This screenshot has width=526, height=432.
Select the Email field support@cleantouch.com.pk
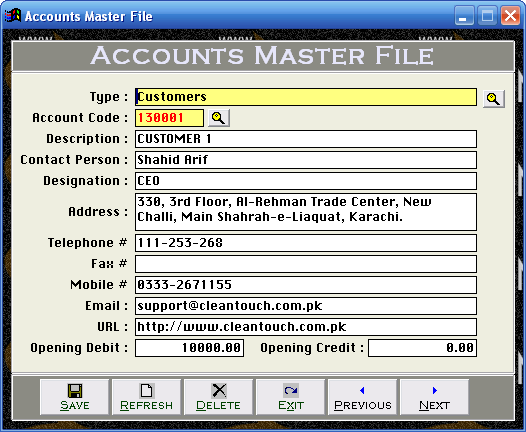point(306,306)
